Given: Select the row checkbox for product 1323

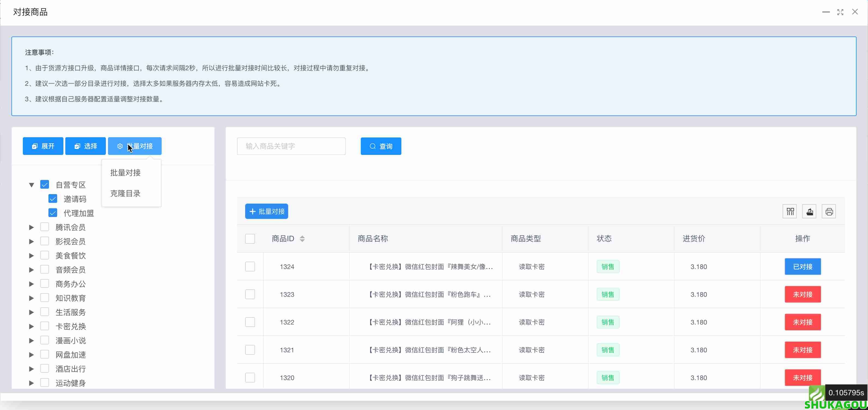Looking at the screenshot, I should 250,294.
